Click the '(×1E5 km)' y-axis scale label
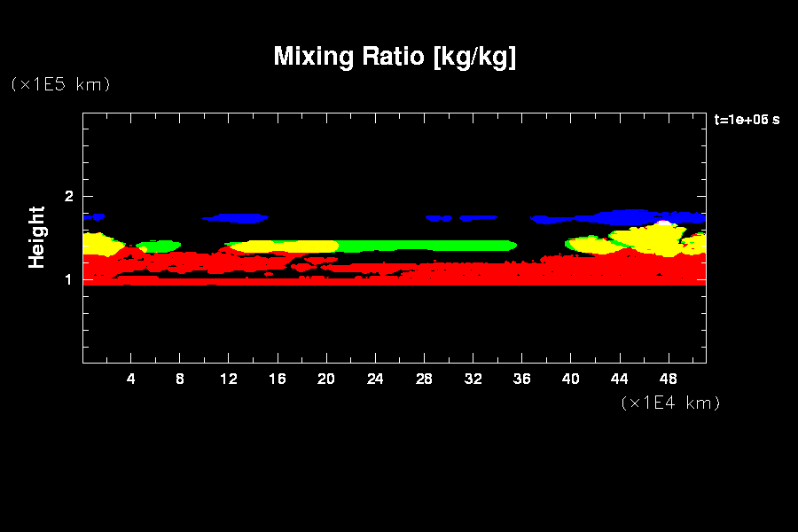The width and height of the screenshot is (798, 532). point(60,84)
